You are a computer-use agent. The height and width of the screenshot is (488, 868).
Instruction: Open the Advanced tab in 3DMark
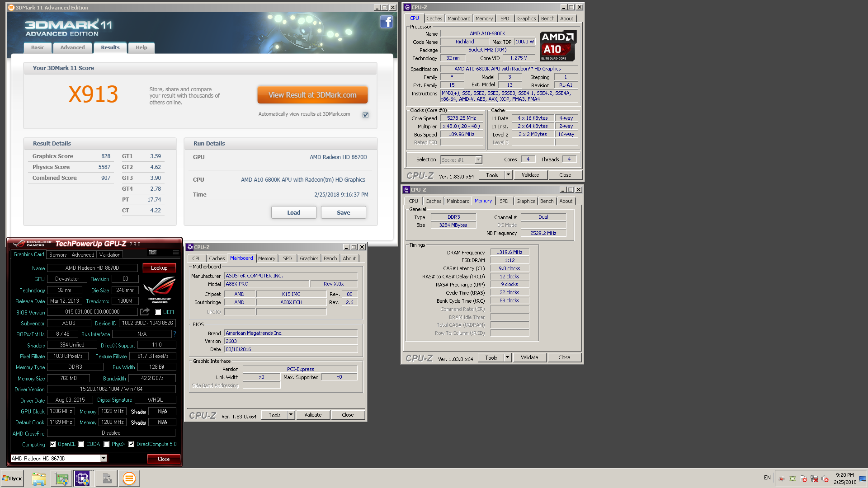click(x=72, y=47)
